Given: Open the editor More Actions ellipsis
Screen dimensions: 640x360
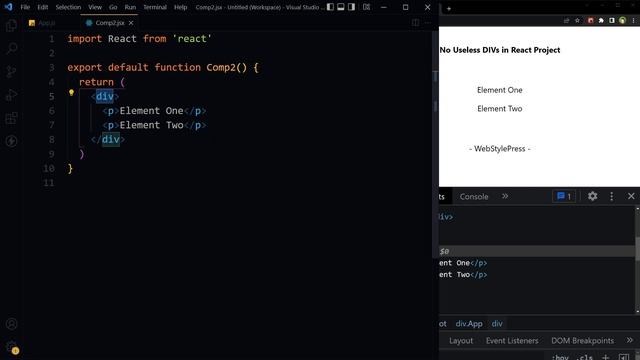Looking at the screenshot, I should tap(427, 23).
